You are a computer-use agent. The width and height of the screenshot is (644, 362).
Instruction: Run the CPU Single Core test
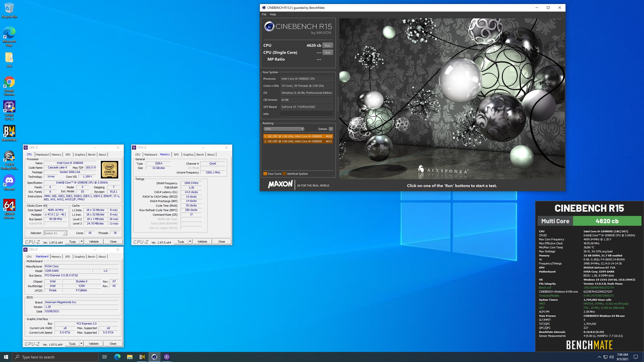coord(328,53)
